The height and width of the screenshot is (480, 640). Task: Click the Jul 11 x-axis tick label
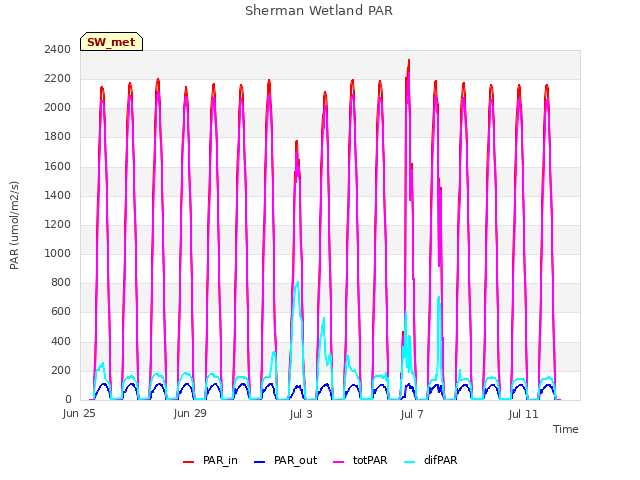[524, 414]
